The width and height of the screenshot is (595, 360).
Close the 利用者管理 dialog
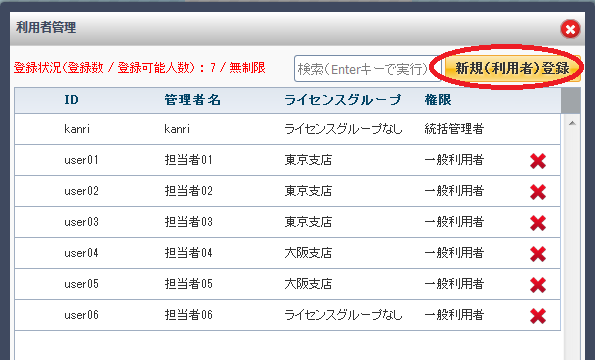(x=570, y=29)
